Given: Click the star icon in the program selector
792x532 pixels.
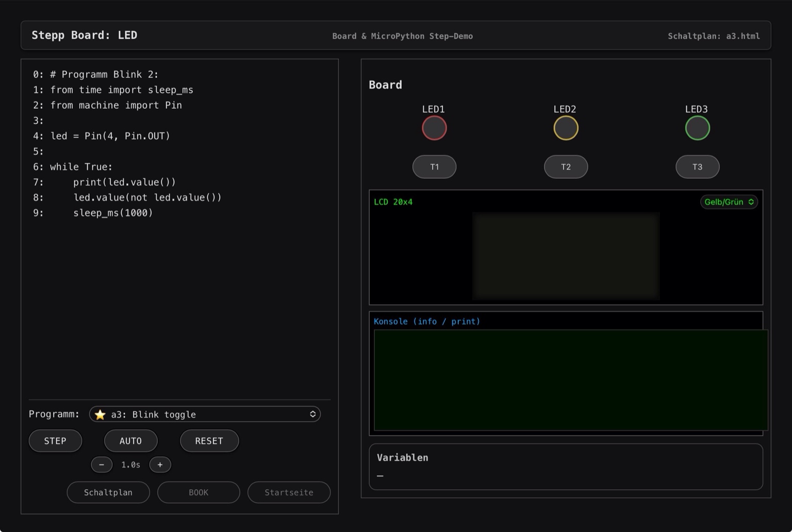Looking at the screenshot, I should point(100,414).
